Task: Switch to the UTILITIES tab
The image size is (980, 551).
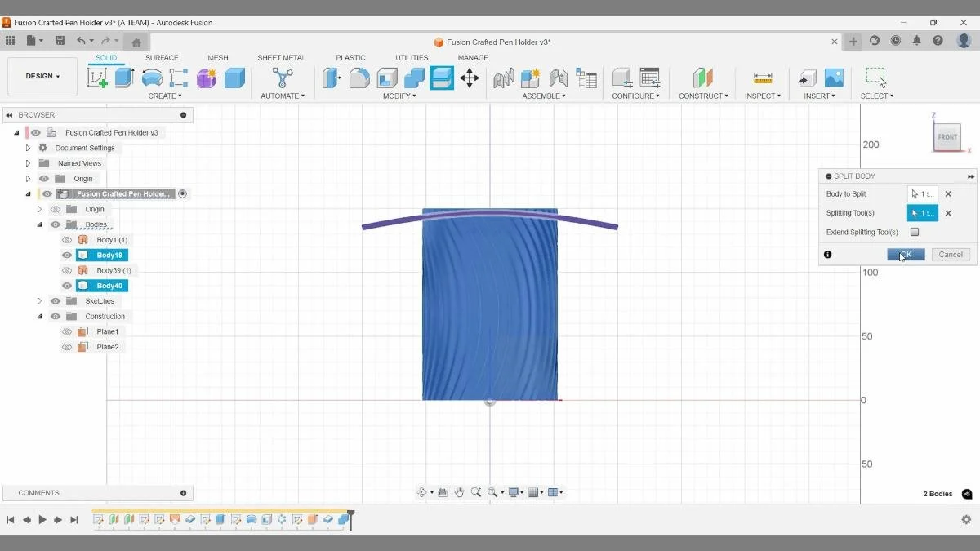Action: pos(412,58)
